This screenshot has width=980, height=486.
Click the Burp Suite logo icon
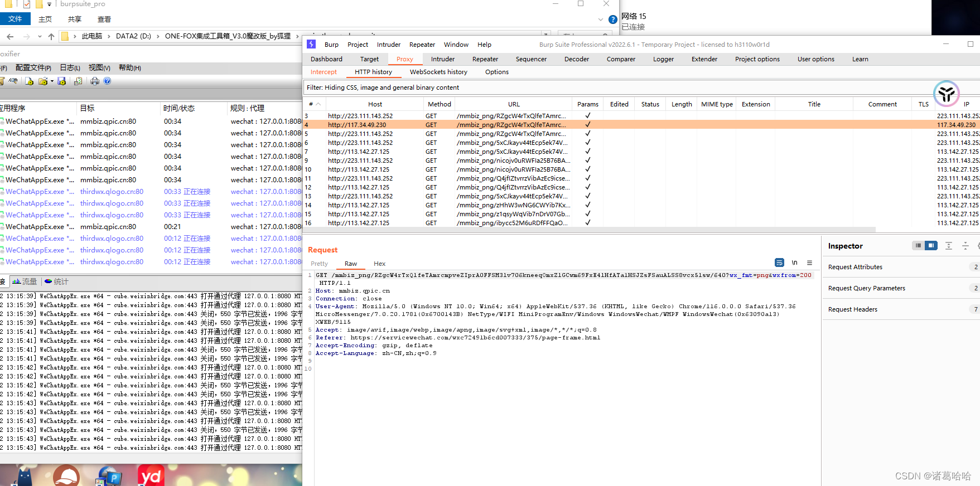tap(311, 44)
